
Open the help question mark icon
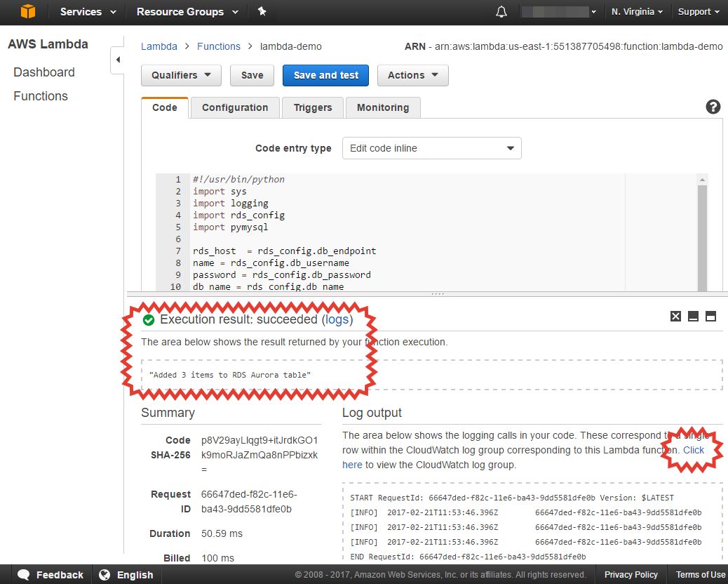(x=713, y=107)
